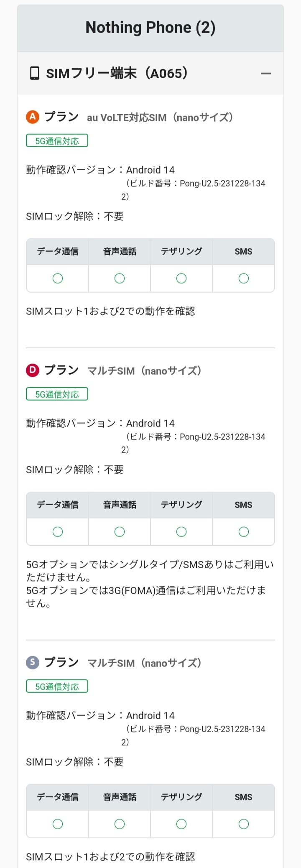Click S plan 音声通話 column header
Viewport: 301px width, 868px height.
click(x=120, y=797)
